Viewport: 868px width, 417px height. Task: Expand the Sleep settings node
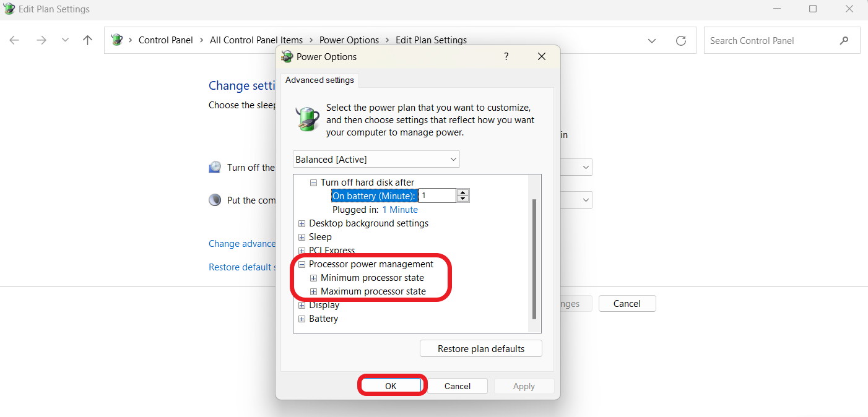coord(302,237)
